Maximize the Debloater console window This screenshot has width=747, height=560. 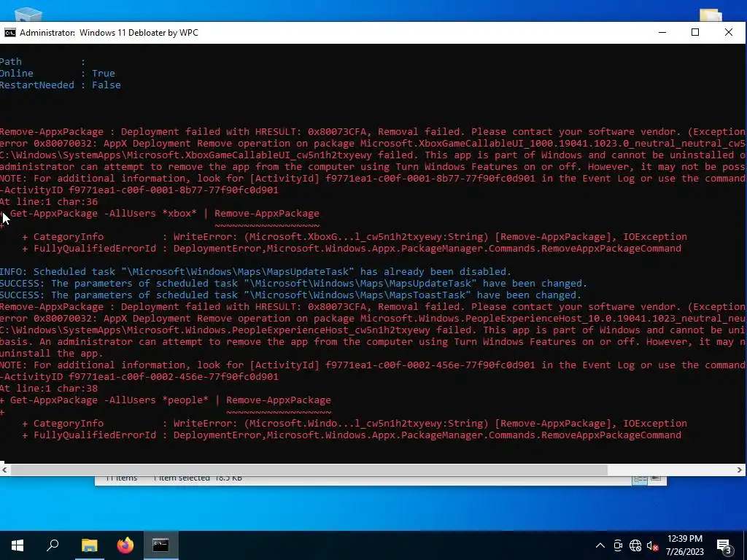695,32
